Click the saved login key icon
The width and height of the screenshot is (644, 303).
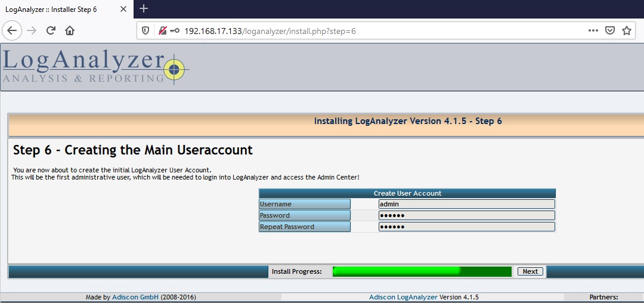pos(175,30)
